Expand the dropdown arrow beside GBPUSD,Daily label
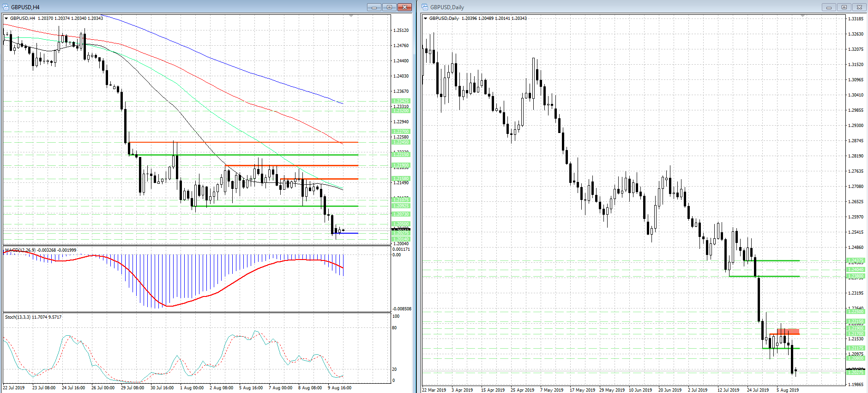 426,18
